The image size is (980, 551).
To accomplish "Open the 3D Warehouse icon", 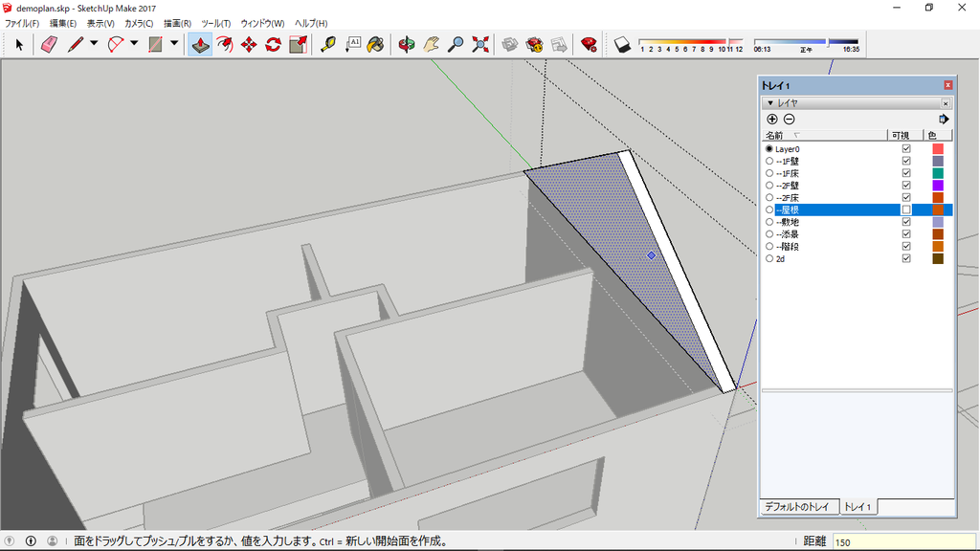I will coord(510,44).
